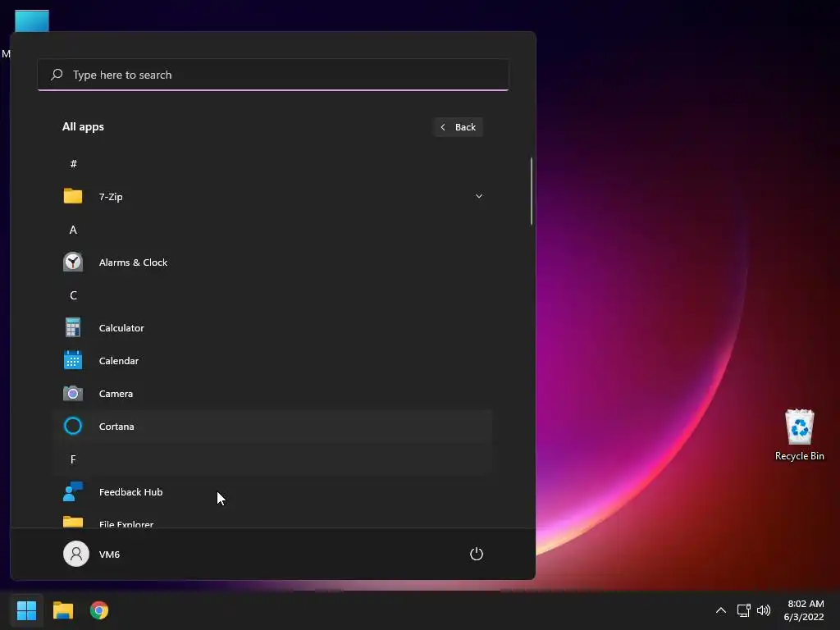Image resolution: width=840 pixels, height=630 pixels.
Task: Select the letter C group header
Action: pos(73,295)
